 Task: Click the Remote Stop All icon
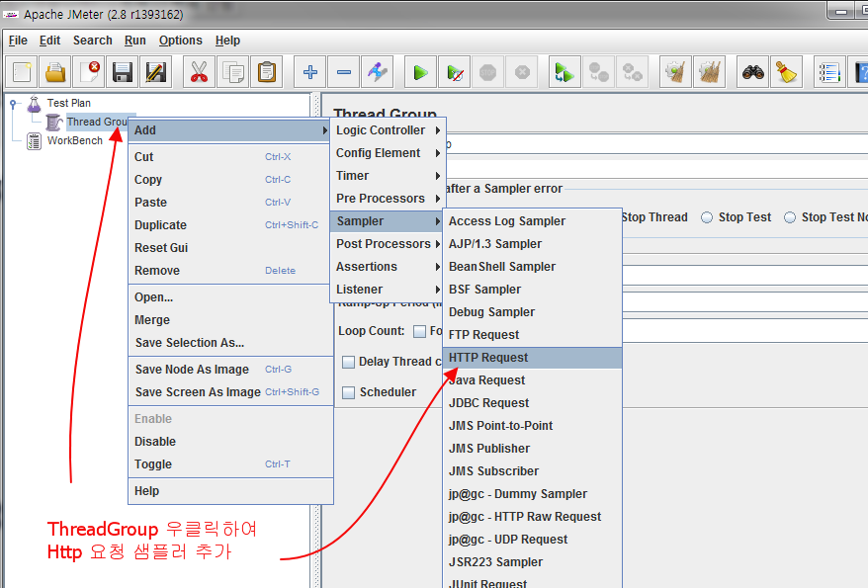coord(598,72)
